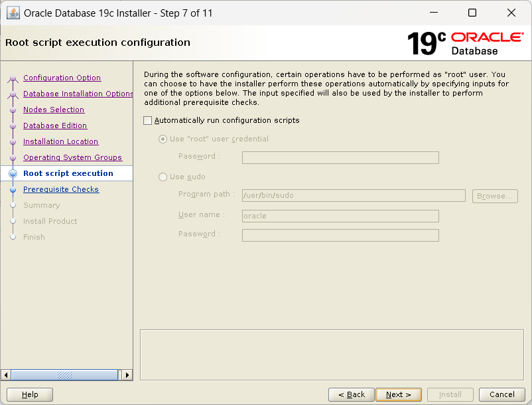Maximize the installer window
This screenshot has height=405, width=532.
pos(472,13)
